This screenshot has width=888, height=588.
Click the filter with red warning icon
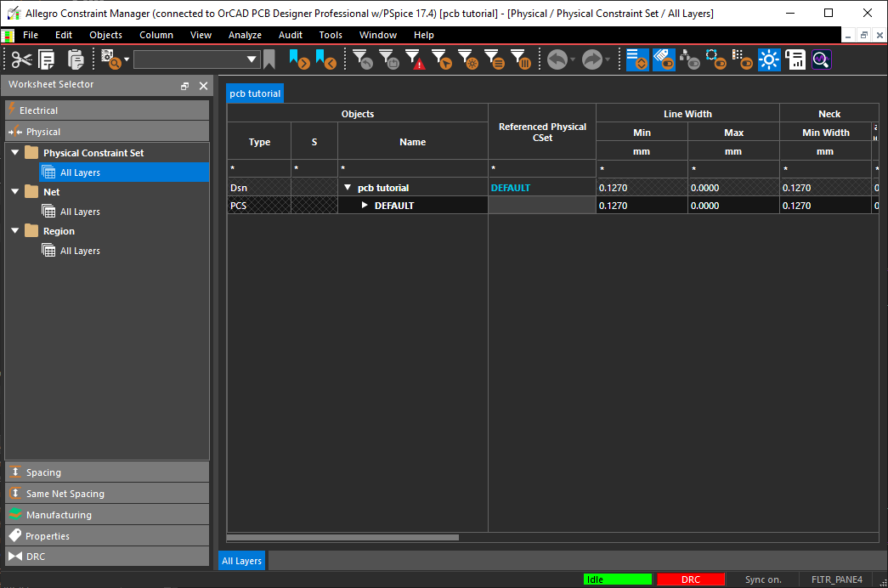point(415,59)
